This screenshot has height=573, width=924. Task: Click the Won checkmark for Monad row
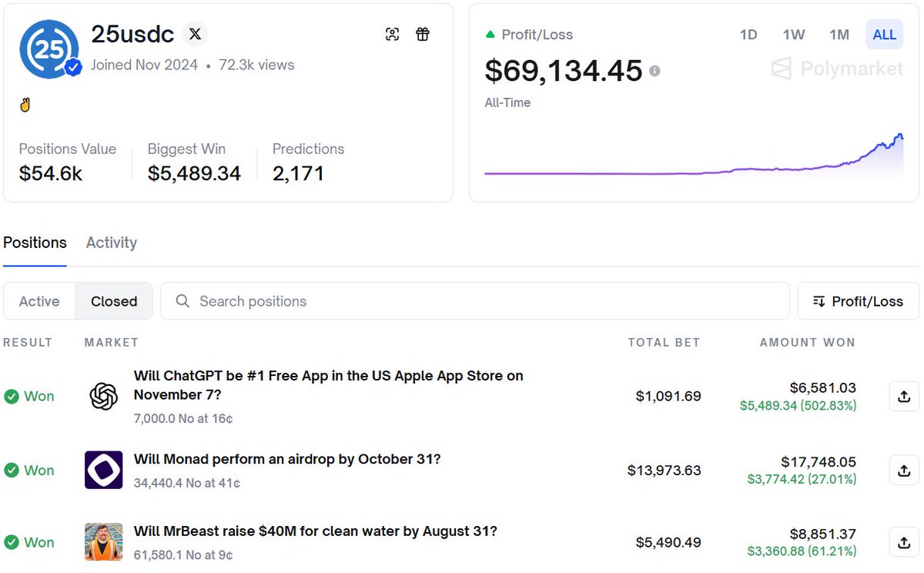pos(12,470)
